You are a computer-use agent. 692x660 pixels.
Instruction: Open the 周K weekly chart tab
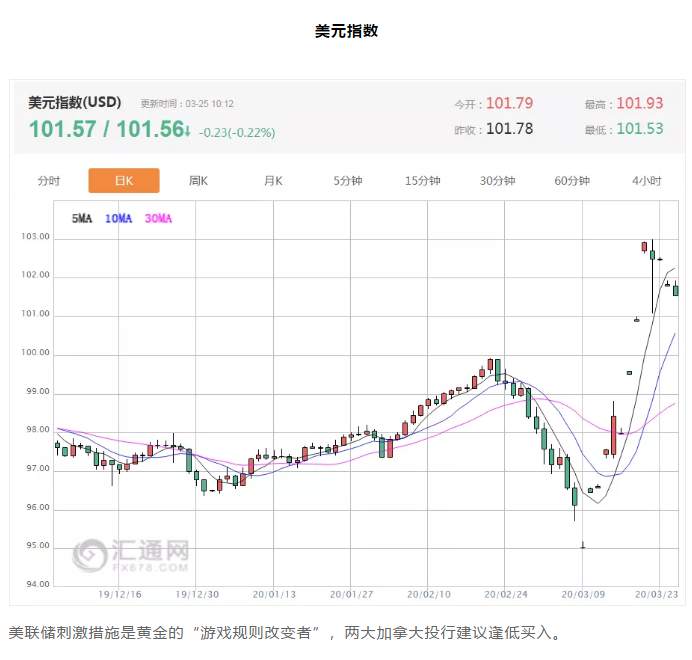(198, 181)
